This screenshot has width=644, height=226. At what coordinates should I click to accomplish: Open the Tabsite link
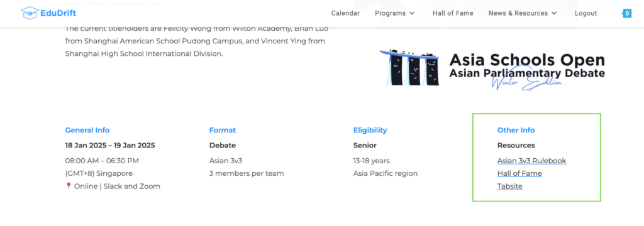click(509, 186)
